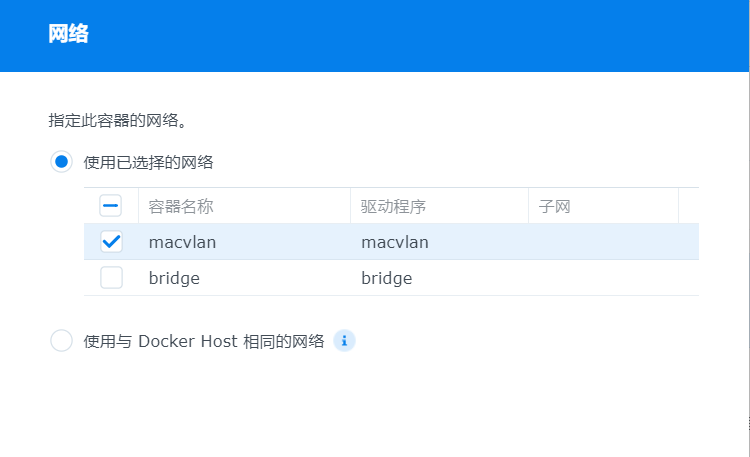Select the bridge name cell in 容器名称 column
The image size is (750, 457).
tap(174, 278)
